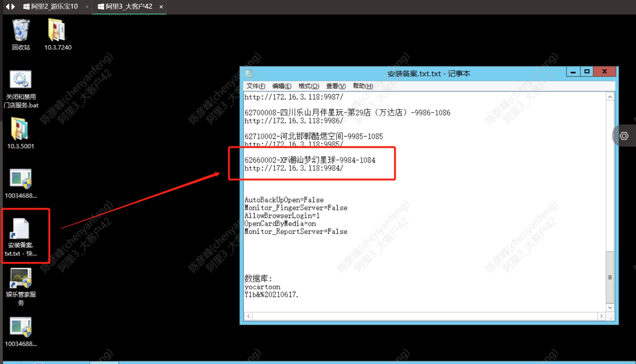Close the 阿里2_游乐宝10 tab
Viewport: 636px width, 364px height.
coord(87,7)
